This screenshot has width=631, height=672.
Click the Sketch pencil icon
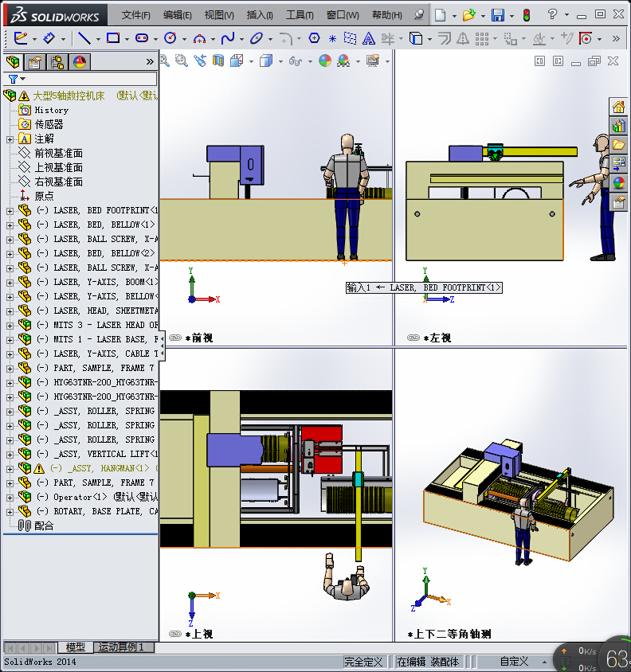pyautogui.click(x=20, y=38)
